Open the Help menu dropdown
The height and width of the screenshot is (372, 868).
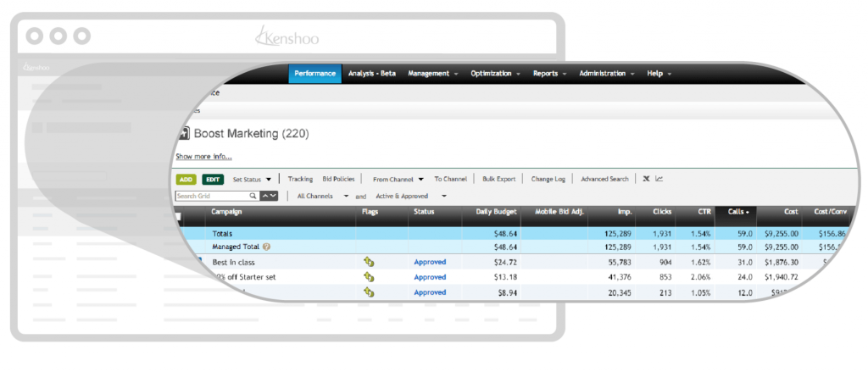[659, 73]
